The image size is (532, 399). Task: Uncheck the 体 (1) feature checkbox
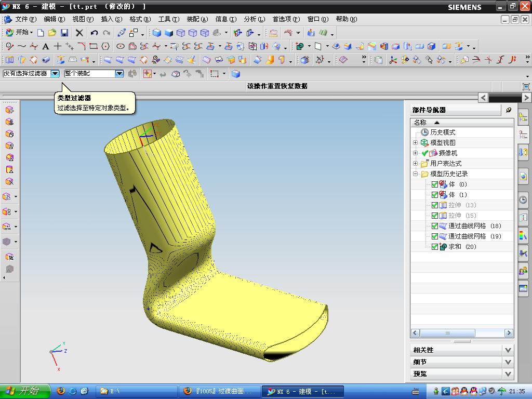pyautogui.click(x=435, y=195)
